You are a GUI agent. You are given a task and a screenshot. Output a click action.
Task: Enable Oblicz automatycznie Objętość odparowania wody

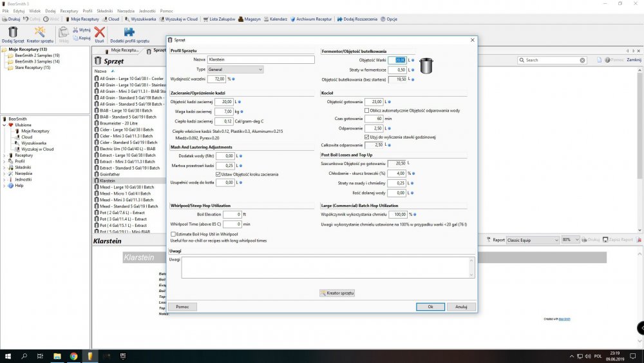click(x=367, y=110)
